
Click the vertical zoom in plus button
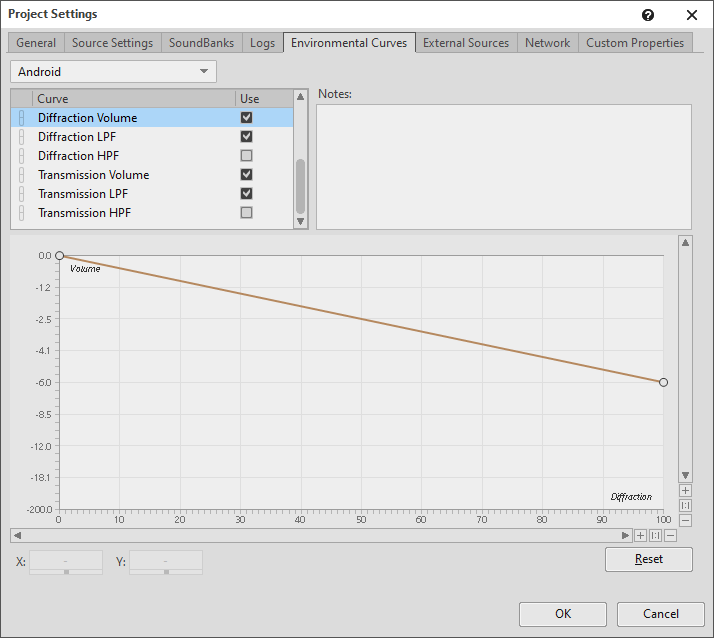pyautogui.click(x=685, y=491)
